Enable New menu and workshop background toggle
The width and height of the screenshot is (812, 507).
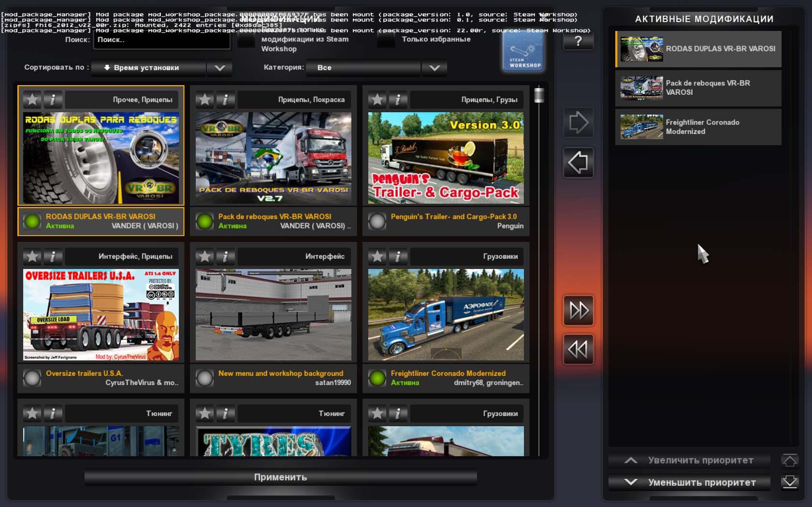click(205, 378)
